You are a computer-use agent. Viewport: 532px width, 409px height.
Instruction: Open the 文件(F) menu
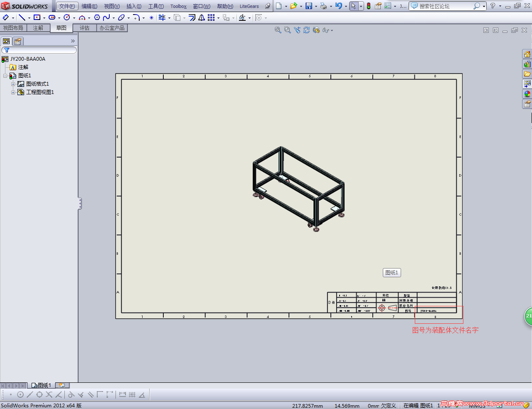67,6
